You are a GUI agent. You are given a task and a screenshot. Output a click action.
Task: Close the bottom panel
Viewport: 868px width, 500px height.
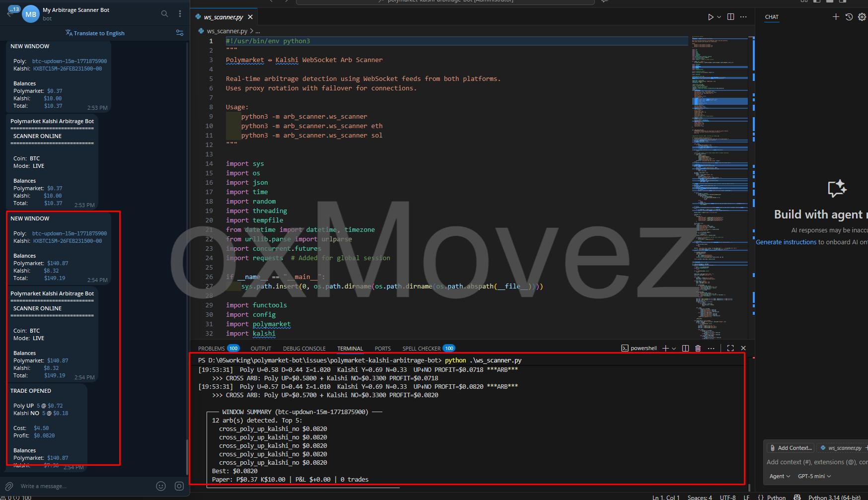743,348
